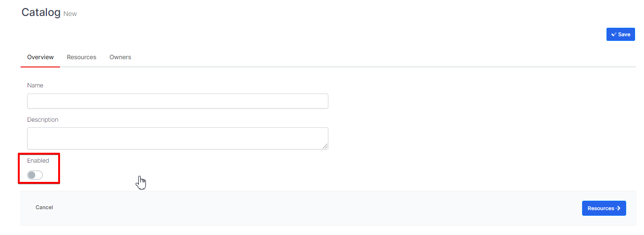
Task: Cancel catalog creation
Action: (44, 207)
